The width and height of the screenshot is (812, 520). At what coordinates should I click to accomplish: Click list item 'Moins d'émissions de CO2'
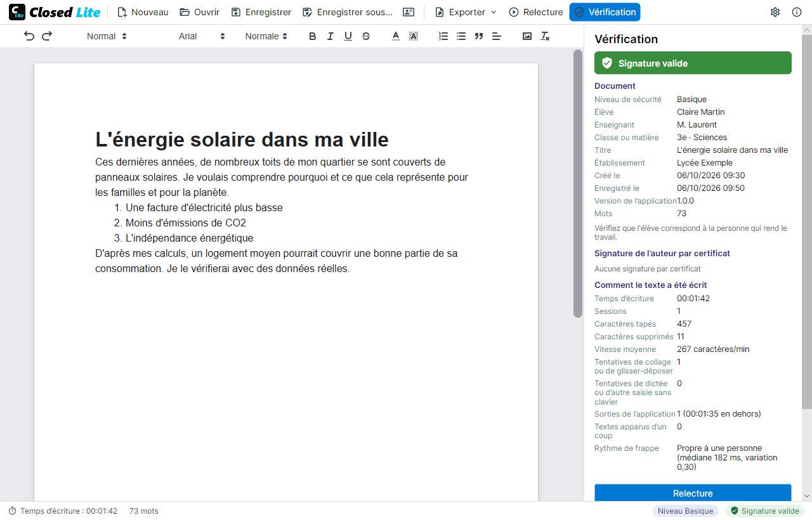pyautogui.click(x=186, y=223)
